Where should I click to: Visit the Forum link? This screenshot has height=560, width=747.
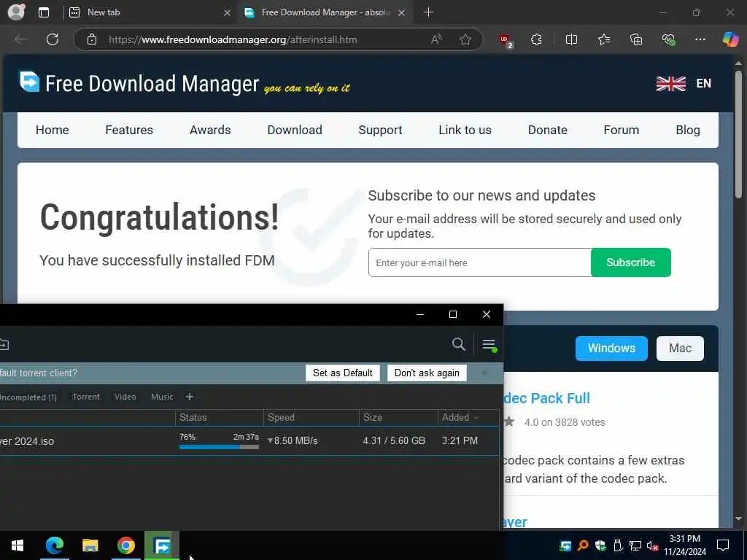click(x=622, y=130)
